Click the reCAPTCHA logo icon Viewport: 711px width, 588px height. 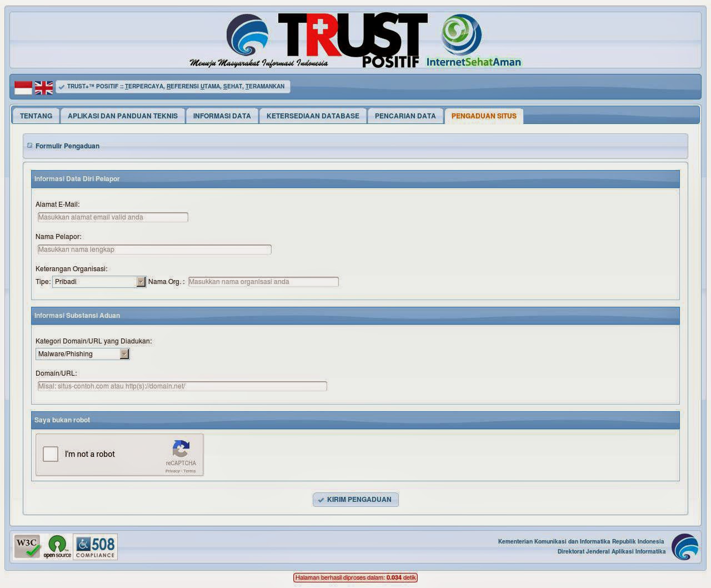pos(181,449)
